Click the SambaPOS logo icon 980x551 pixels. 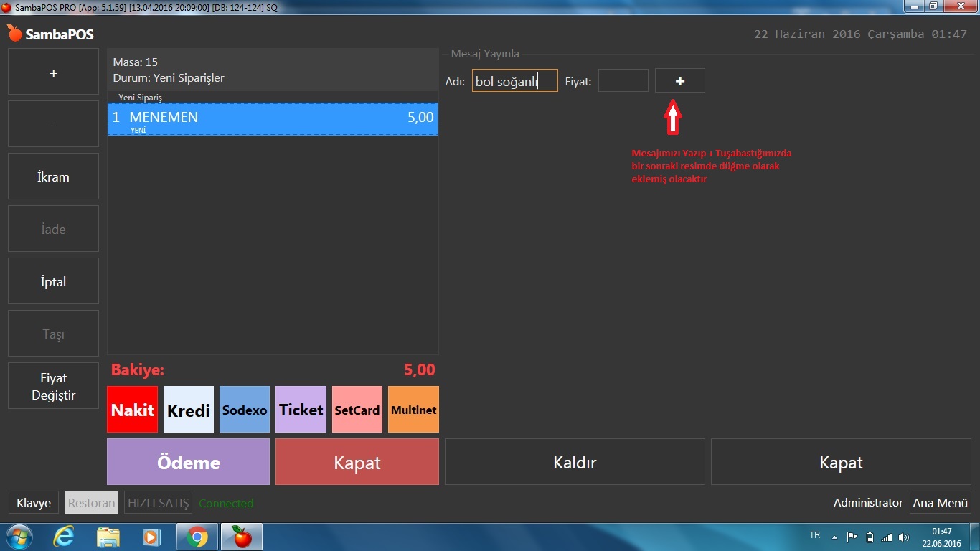click(x=14, y=34)
